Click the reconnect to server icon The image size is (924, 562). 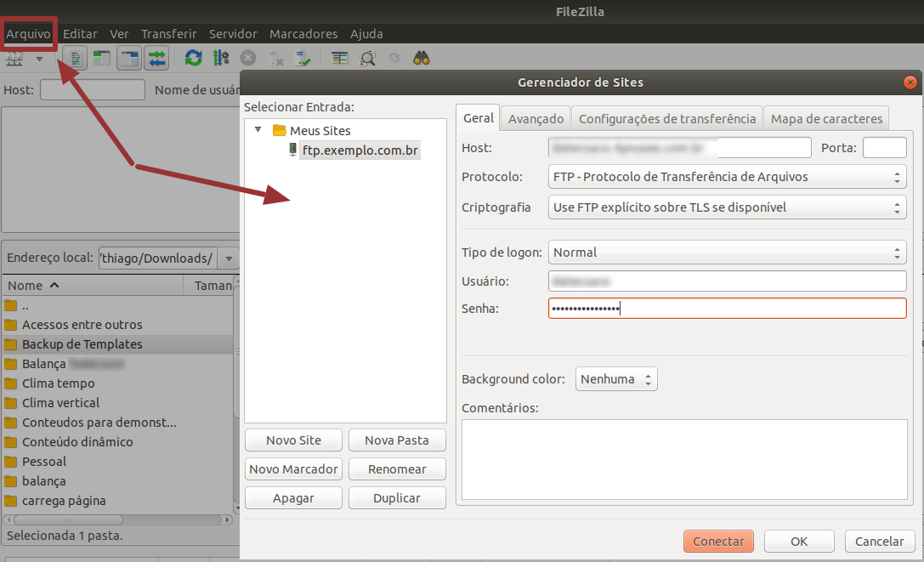[x=303, y=59]
